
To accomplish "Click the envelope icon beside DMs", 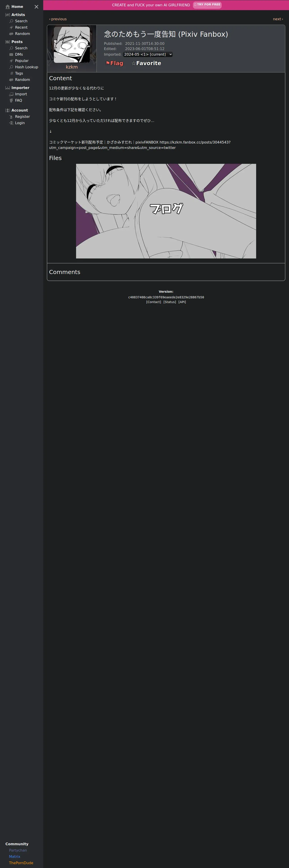I will click(11, 55).
